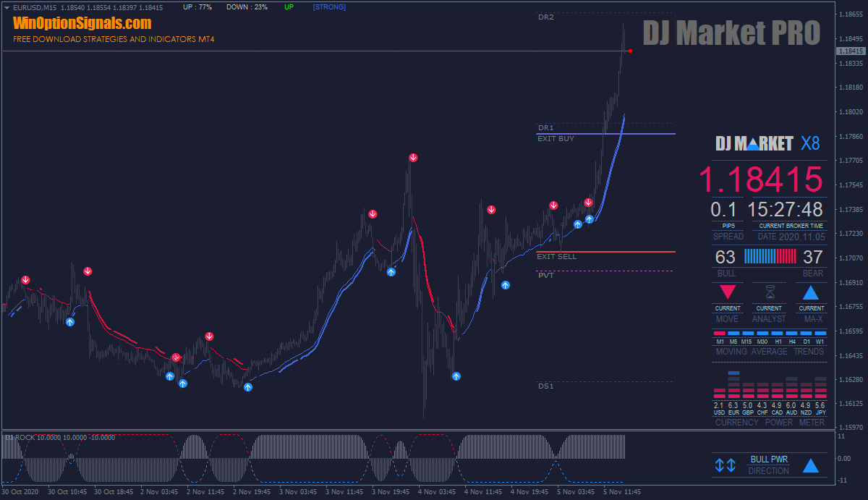Select the M1 moving average trend indicator
The image size is (868, 500).
pos(720,334)
